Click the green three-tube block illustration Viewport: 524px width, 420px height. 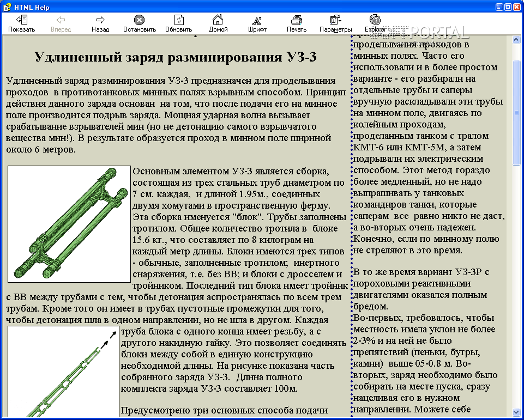69,224
